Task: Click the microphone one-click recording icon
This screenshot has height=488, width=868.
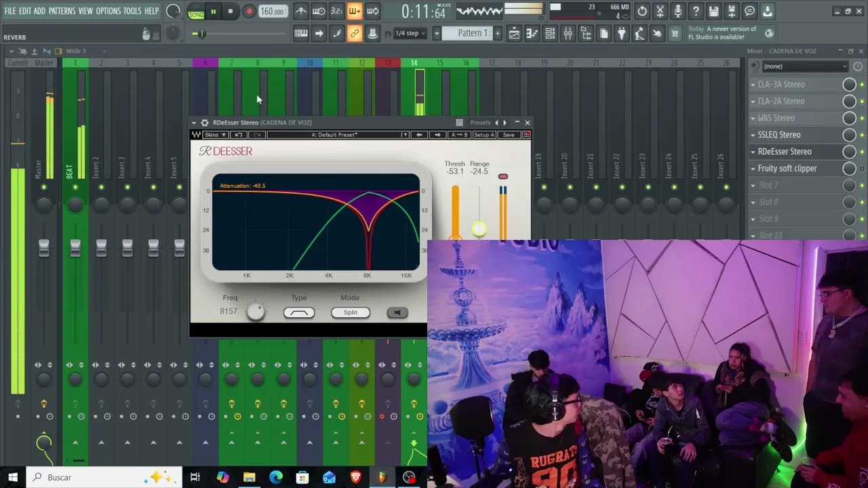Action: [677, 11]
